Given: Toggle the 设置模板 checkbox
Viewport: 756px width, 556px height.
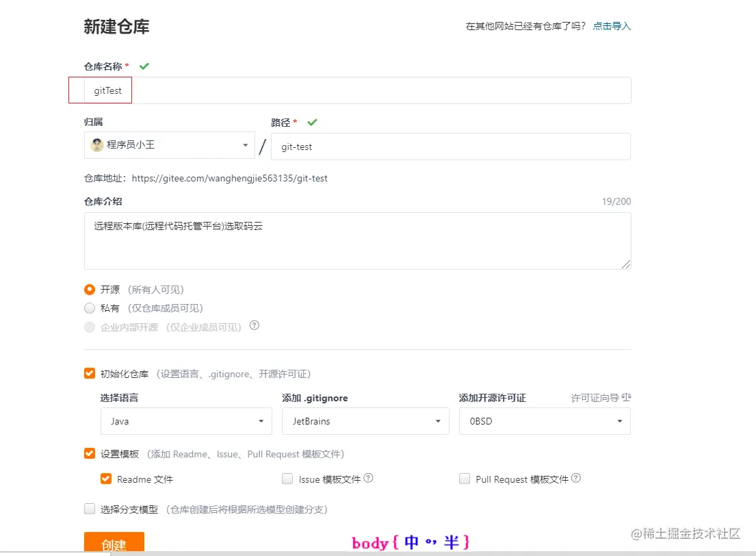Looking at the screenshot, I should 90,453.
